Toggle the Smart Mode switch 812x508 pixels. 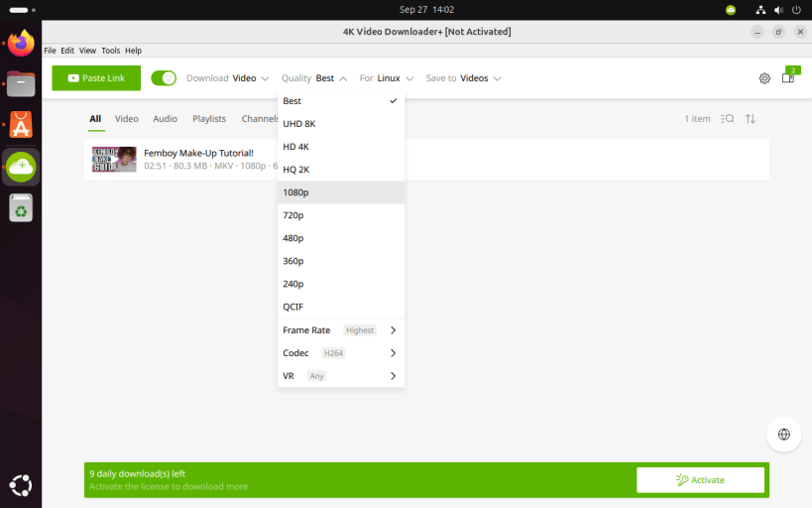click(164, 78)
